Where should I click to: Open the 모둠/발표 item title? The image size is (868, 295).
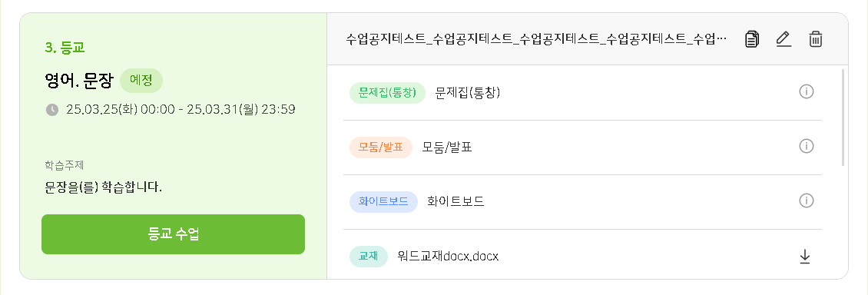447,147
